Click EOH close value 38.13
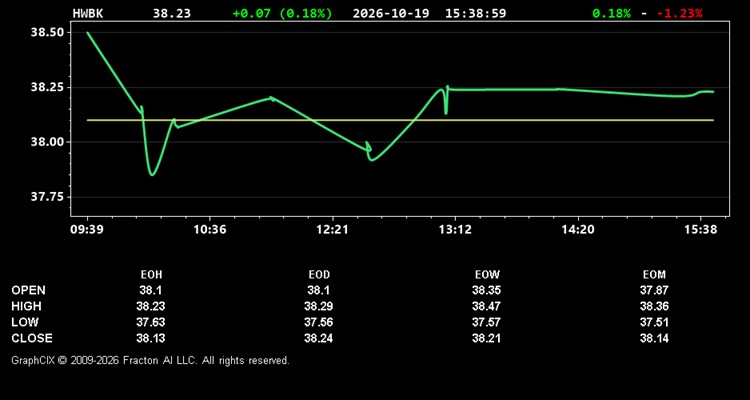The height and width of the screenshot is (400, 750). pyautogui.click(x=151, y=338)
